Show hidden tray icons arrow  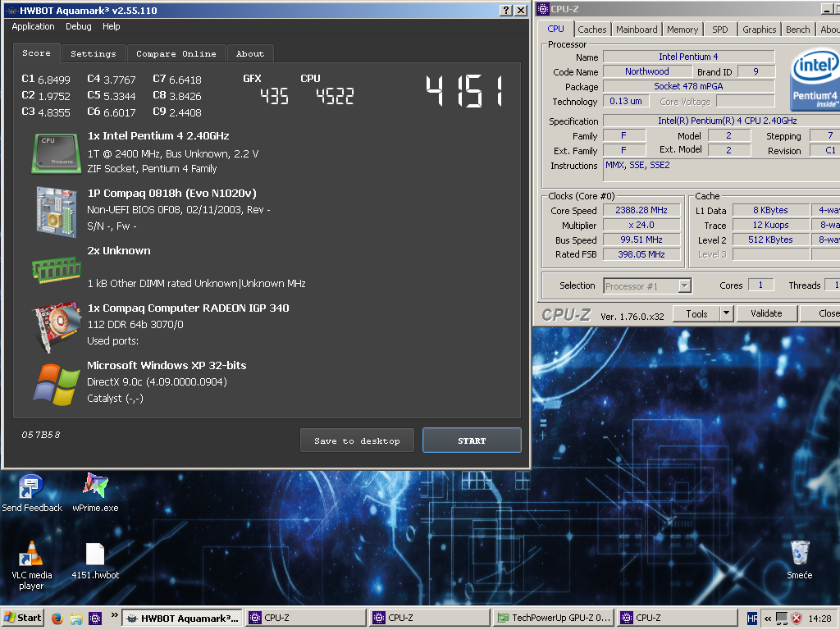pos(767,619)
